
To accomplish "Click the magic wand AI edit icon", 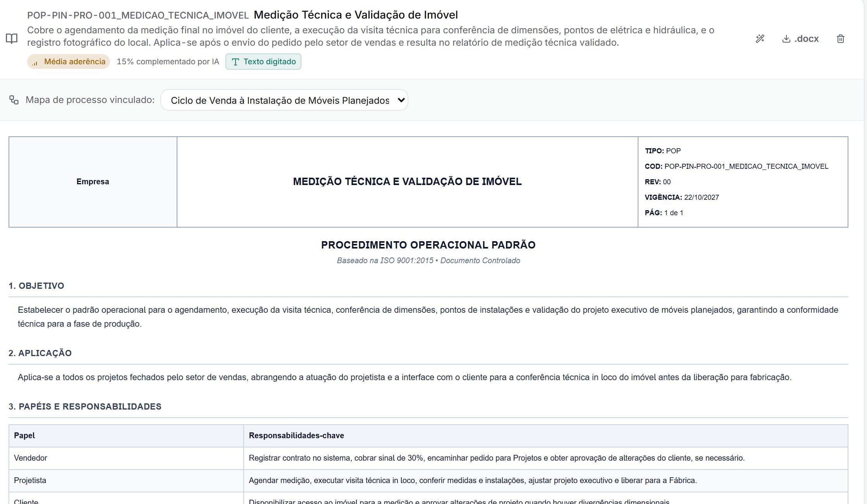I will (x=760, y=39).
